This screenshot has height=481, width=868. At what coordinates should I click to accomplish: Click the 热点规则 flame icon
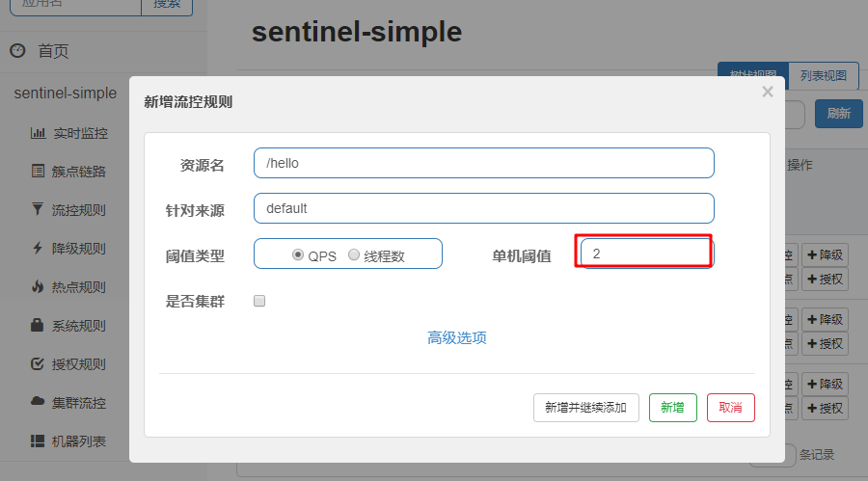click(x=39, y=287)
